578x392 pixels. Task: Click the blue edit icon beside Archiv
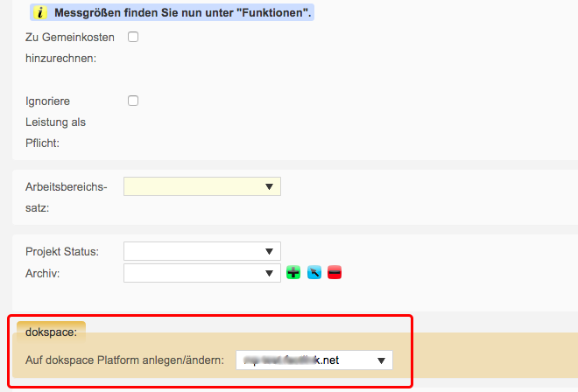(x=314, y=274)
